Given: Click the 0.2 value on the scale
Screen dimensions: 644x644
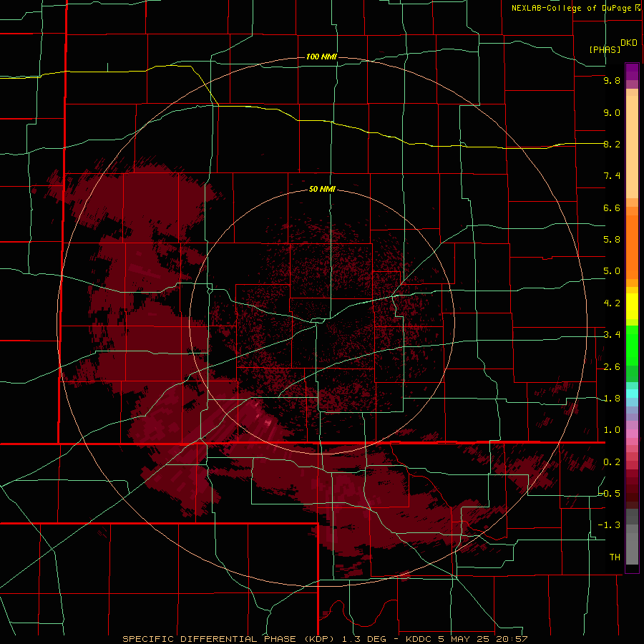Looking at the screenshot, I should [x=612, y=462].
